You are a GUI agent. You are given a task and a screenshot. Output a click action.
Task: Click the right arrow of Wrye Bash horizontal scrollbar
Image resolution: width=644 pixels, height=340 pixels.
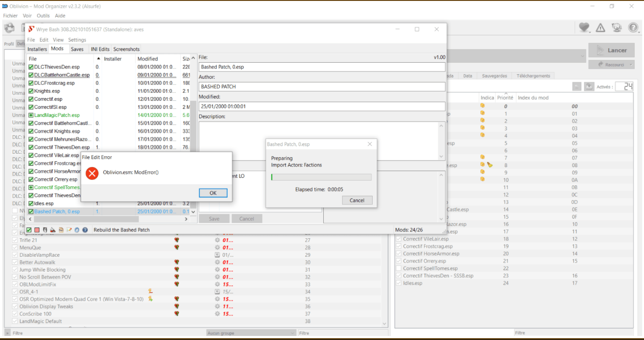(x=187, y=219)
